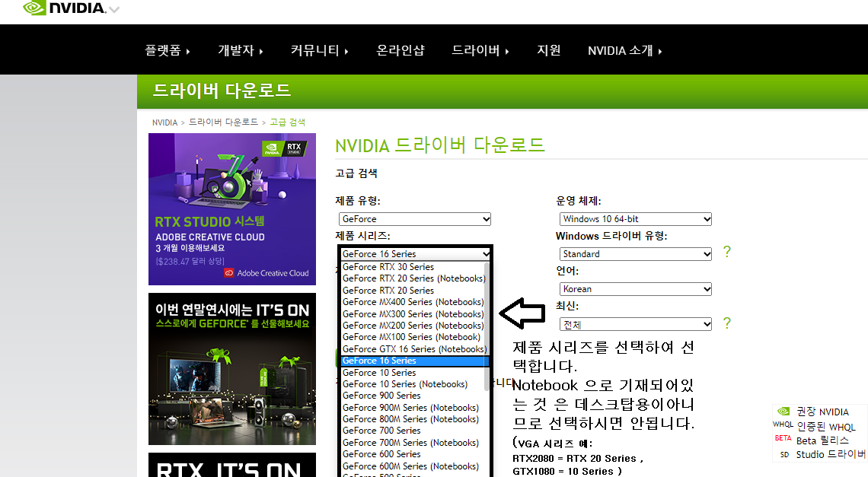This screenshot has width=868, height=477.
Task: Select GeForce MX200 Series (Notebooks) option
Action: click(413, 326)
